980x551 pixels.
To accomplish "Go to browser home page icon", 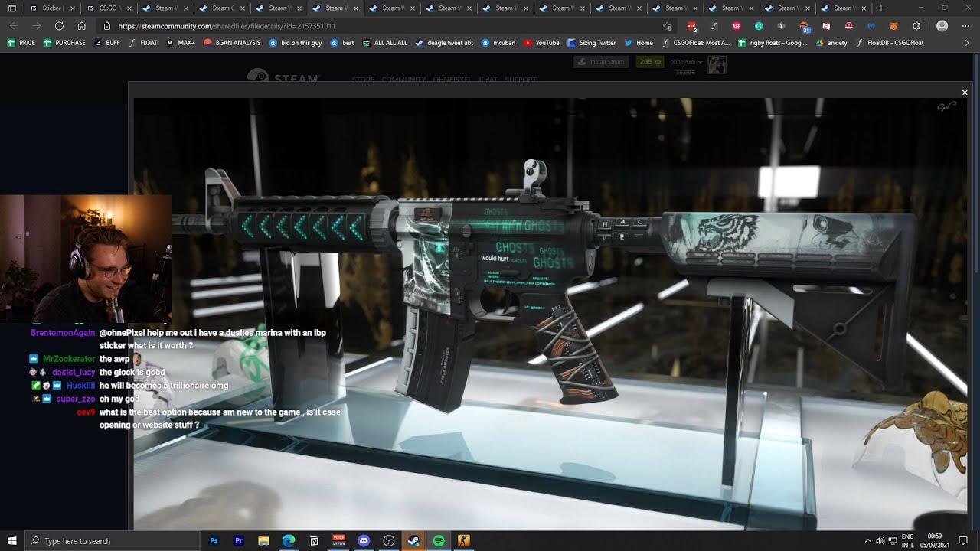I will 81,25.
